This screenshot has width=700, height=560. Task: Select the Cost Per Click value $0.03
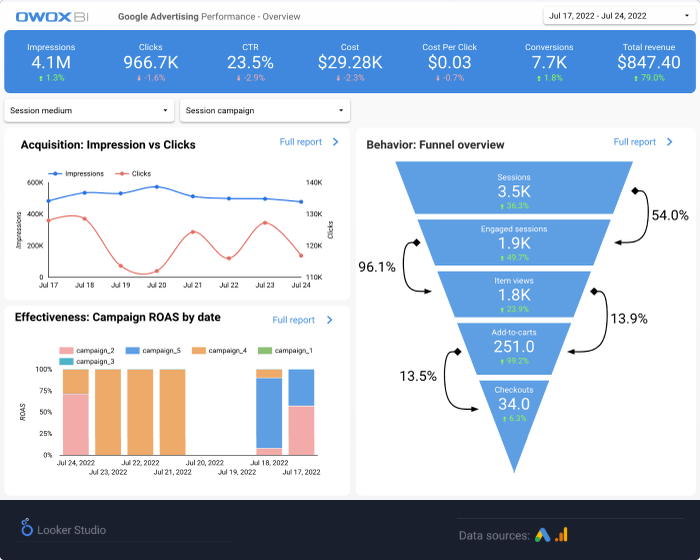coord(450,63)
